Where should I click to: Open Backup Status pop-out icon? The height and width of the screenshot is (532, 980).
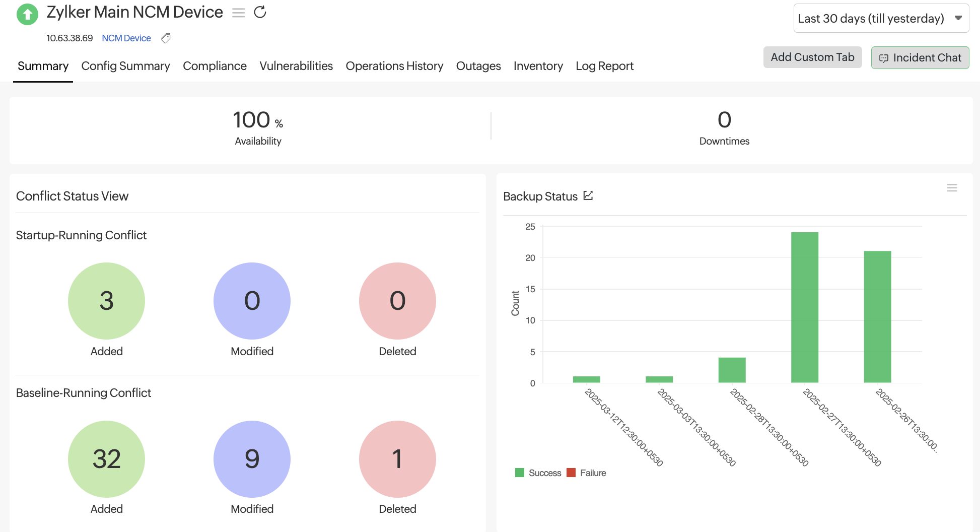[588, 195]
